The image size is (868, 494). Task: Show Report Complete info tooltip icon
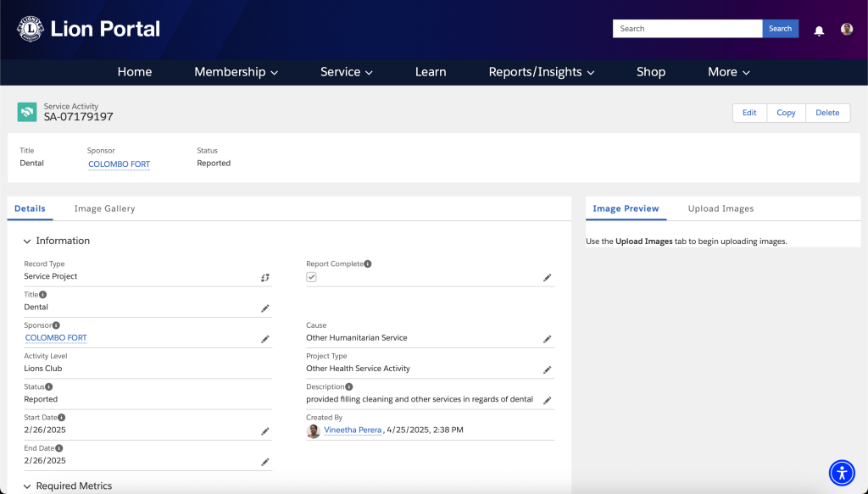tap(368, 264)
